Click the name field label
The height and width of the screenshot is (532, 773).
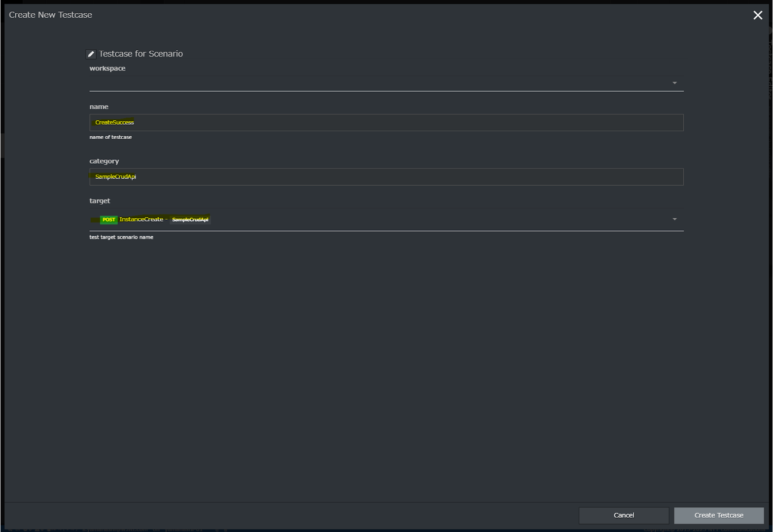pyautogui.click(x=99, y=106)
